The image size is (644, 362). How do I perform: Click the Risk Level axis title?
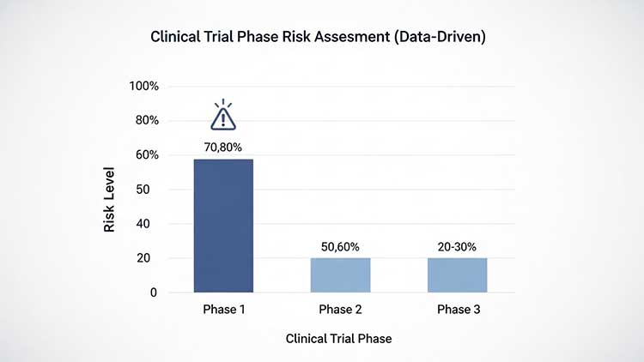(111, 197)
